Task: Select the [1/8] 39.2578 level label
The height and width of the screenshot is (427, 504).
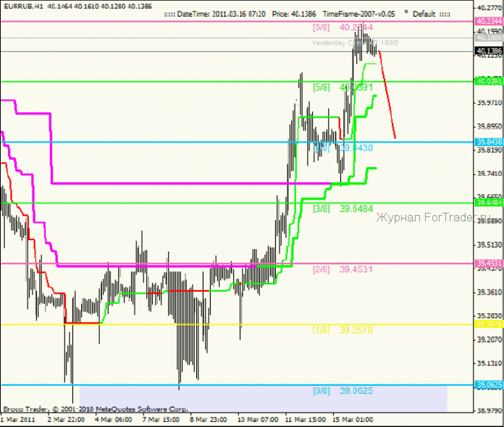Action: click(x=343, y=330)
